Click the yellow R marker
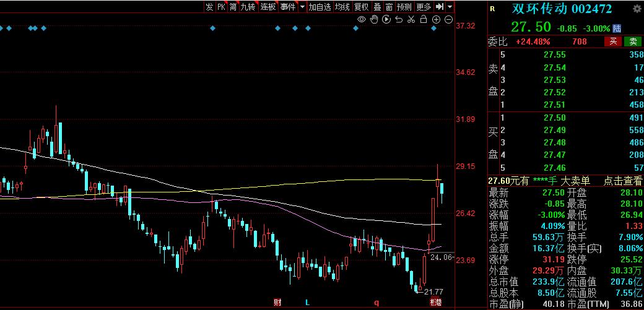This screenshot has height=310, width=644. pyautogui.click(x=492, y=9)
